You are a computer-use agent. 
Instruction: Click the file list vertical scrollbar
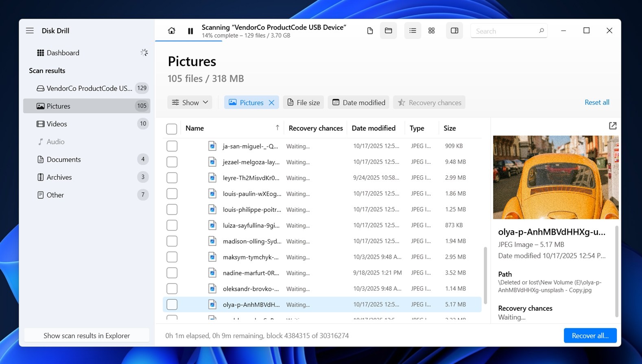click(485, 275)
